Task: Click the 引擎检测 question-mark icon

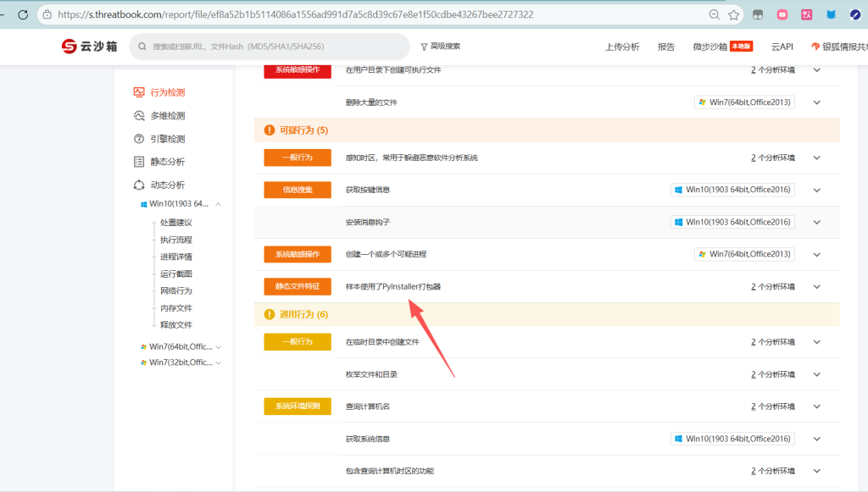Action: pos(139,139)
